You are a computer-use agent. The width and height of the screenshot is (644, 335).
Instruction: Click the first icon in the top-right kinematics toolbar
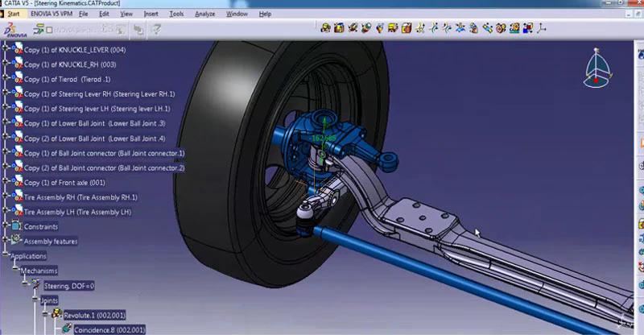pos(325,29)
